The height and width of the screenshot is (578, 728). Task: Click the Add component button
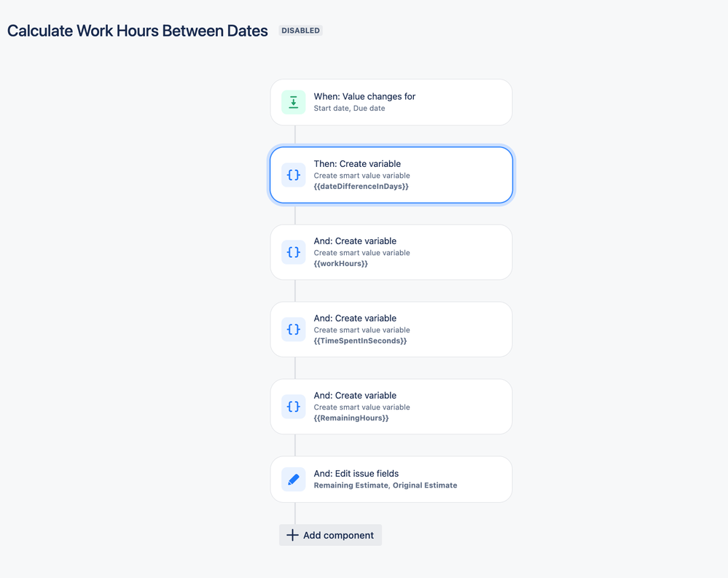pyautogui.click(x=330, y=534)
